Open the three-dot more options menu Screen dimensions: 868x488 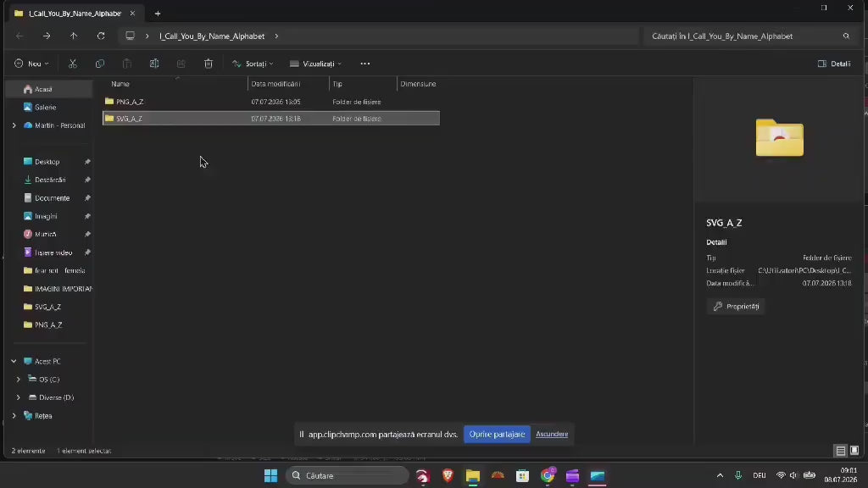[x=364, y=64]
